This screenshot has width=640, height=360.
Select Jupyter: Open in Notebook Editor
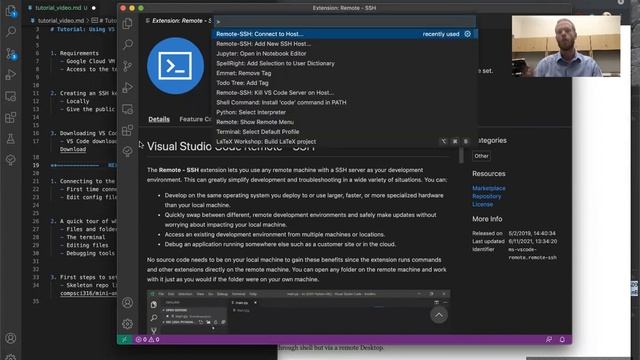pos(344,53)
